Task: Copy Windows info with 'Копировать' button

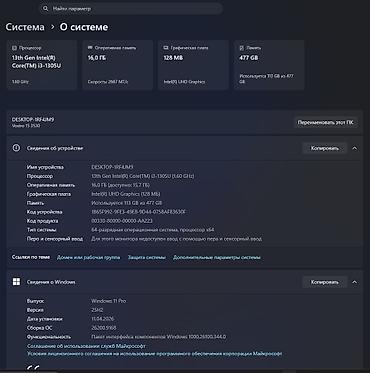Action: click(325, 282)
